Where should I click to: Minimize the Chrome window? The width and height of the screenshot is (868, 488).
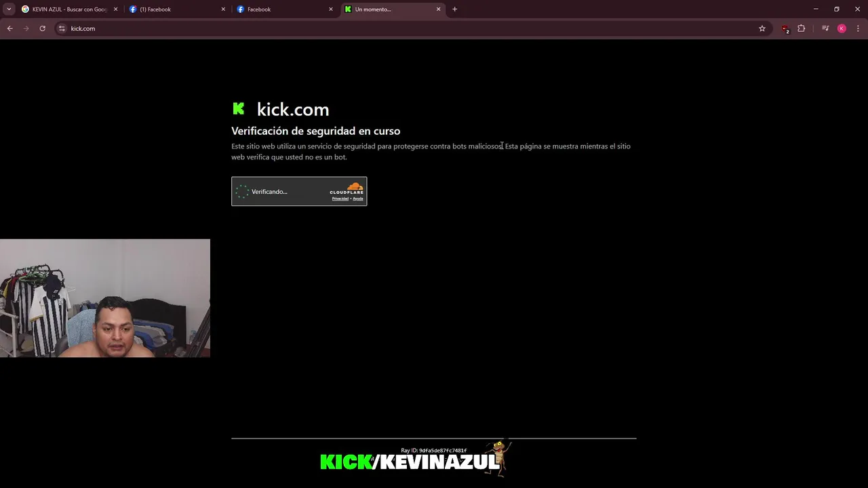[816, 9]
